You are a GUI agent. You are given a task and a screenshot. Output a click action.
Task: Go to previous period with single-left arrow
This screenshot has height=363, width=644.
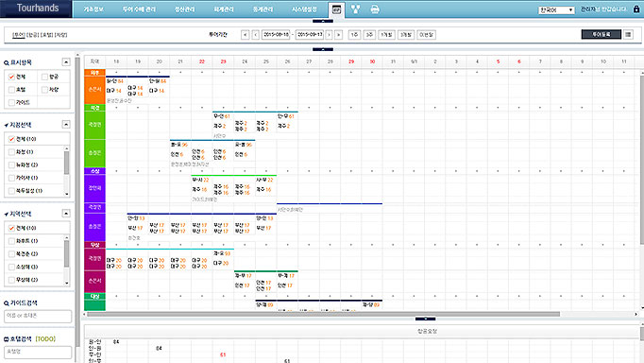click(x=256, y=35)
